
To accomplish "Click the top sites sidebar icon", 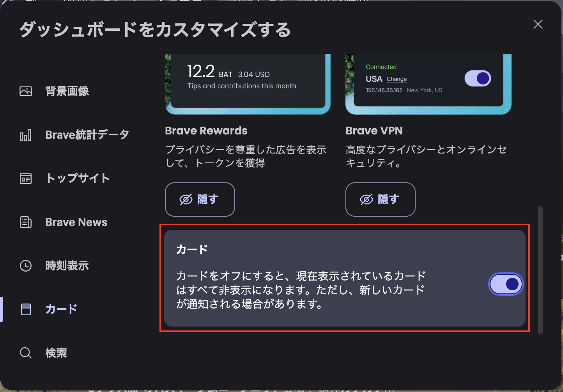I will (26, 178).
